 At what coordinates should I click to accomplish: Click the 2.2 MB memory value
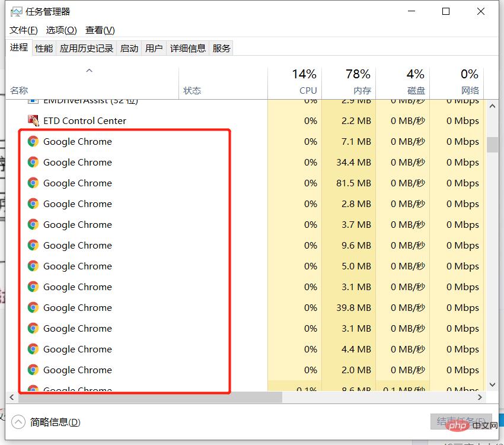pyautogui.click(x=356, y=120)
